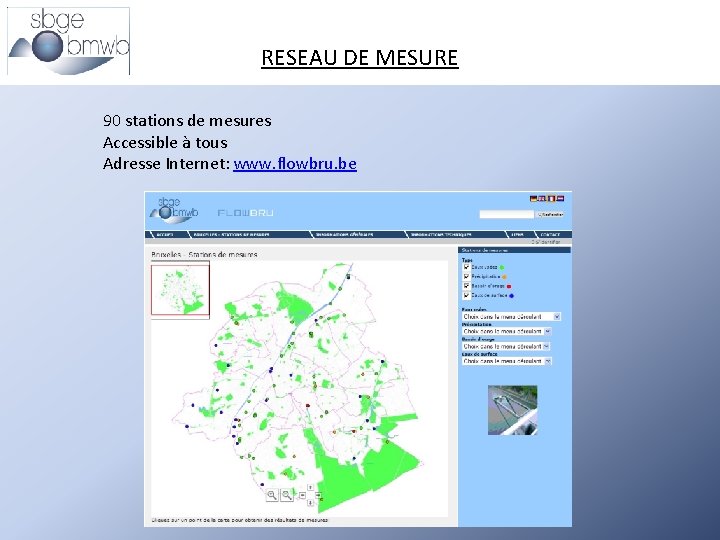720x540 pixels.
Task: Open the Eaux de surface station dropdown
Action: [x=506, y=361]
